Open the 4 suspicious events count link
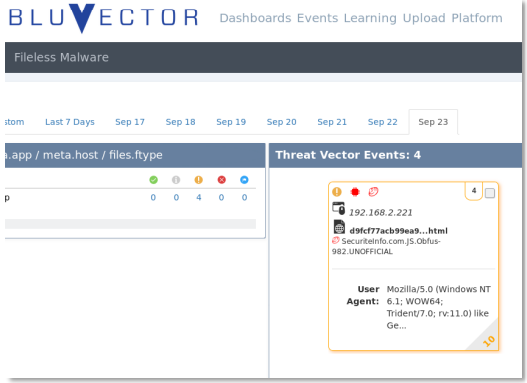This screenshot has width=527, height=383. 199,198
